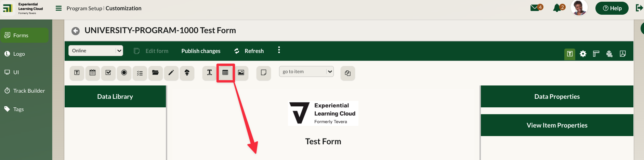Image resolution: width=644 pixels, height=160 pixels.
Task: Click the logout icon
Action: point(639,8)
